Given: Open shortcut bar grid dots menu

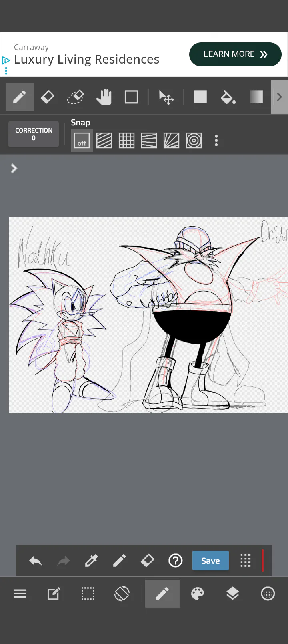Looking at the screenshot, I should pyautogui.click(x=246, y=561).
